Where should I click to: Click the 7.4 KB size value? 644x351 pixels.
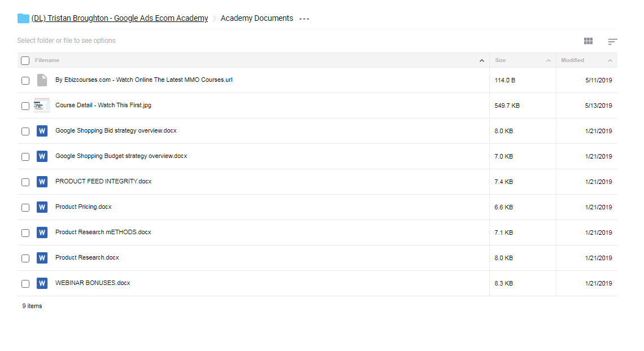503,182
